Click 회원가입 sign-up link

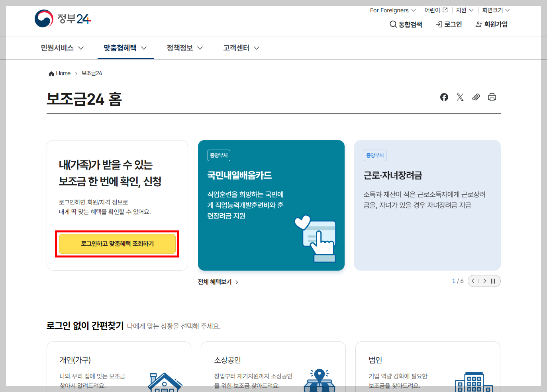(x=492, y=24)
